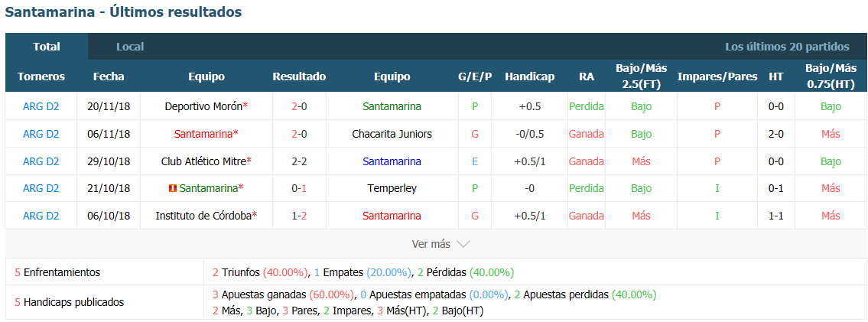Screen dimensions: 868x322
Task: Click Deportivo Morón team name
Action: 203,107
